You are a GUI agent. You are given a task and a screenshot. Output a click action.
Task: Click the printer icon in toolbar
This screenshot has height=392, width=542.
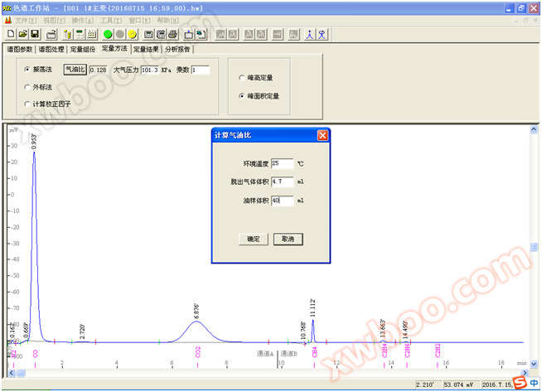click(x=172, y=34)
